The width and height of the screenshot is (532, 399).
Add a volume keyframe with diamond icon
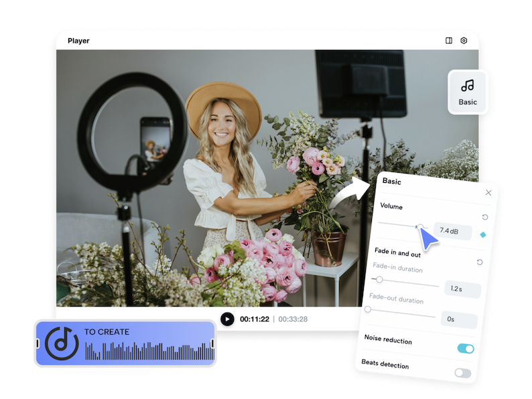pyautogui.click(x=483, y=234)
